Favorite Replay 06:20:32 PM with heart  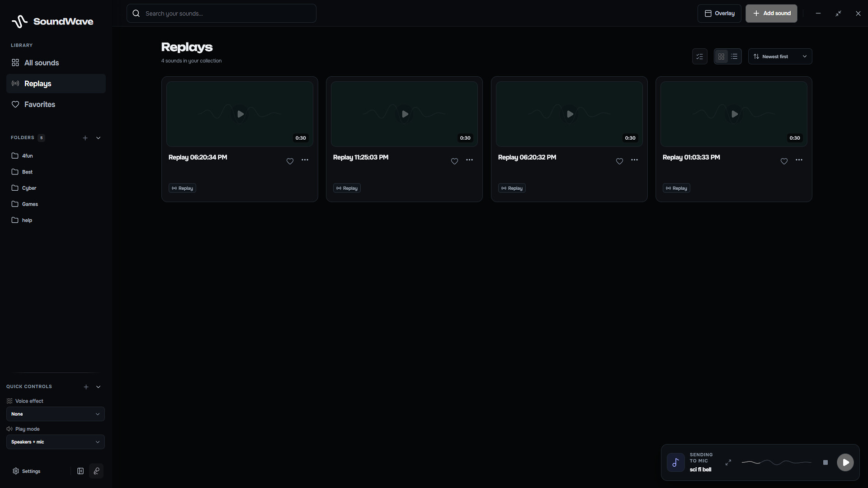620,161
